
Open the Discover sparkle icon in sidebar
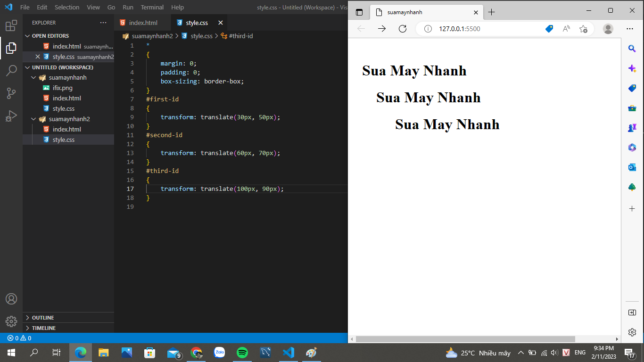(632, 68)
